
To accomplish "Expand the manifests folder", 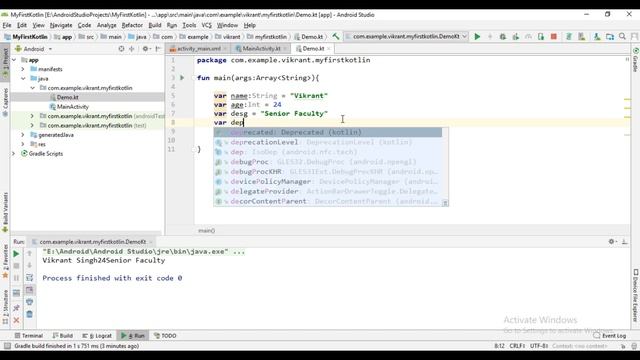I will (23, 69).
